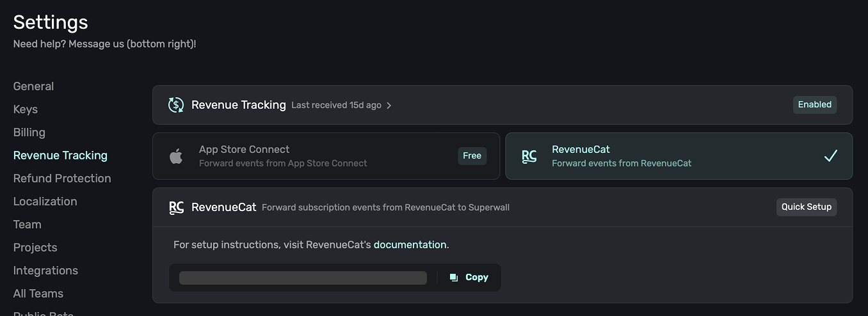Toggle the Enabled status badge

[x=814, y=105]
